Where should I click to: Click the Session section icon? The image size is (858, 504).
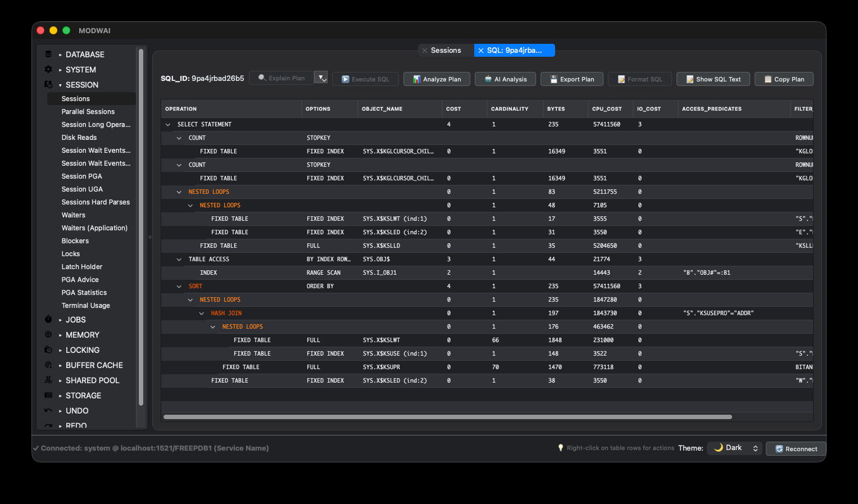(47, 84)
